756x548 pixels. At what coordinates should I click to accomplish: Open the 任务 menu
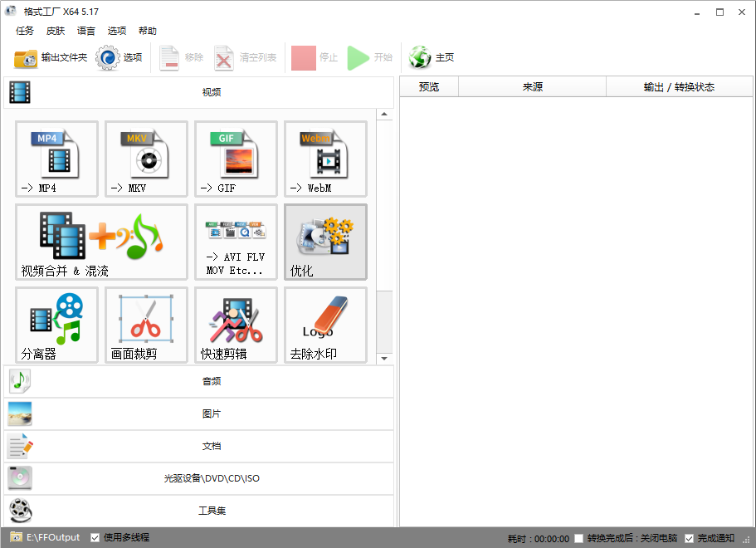[x=25, y=31]
